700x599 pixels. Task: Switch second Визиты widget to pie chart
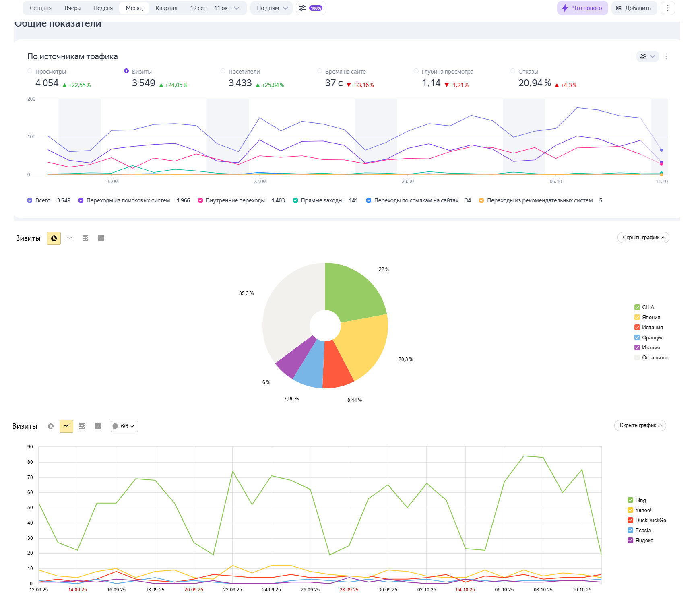click(51, 426)
